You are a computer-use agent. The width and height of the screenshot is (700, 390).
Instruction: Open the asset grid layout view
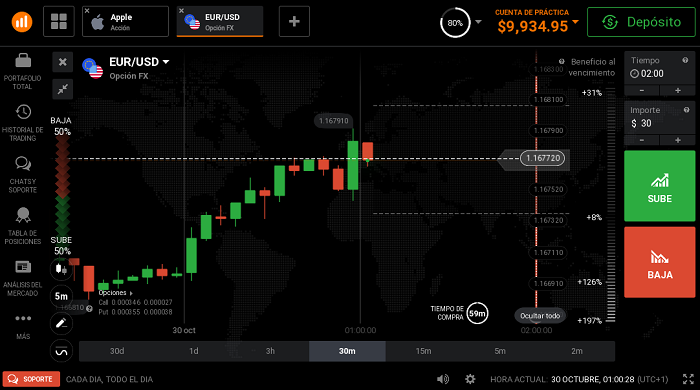[58, 21]
